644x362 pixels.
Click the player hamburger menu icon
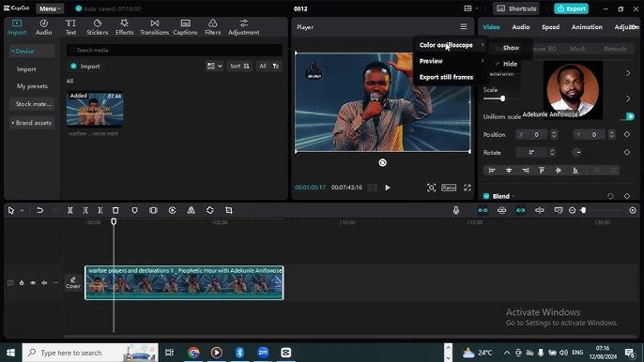(464, 26)
